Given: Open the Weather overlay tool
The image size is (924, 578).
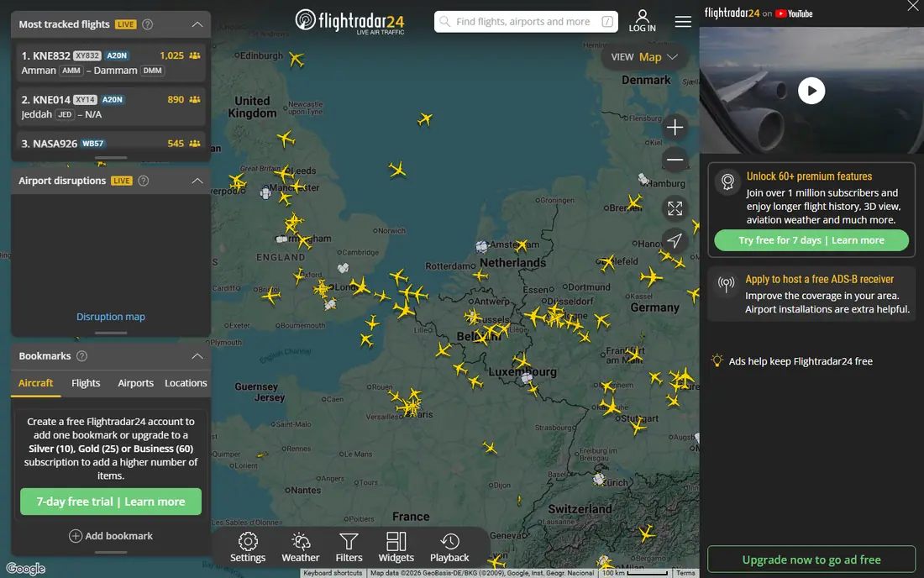Looking at the screenshot, I should (x=301, y=548).
